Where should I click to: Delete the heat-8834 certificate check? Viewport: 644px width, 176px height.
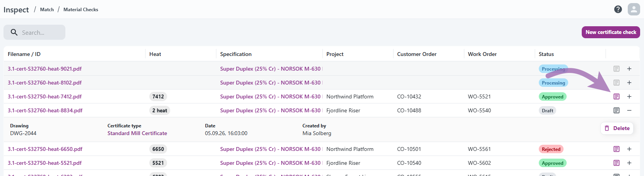[x=617, y=128]
